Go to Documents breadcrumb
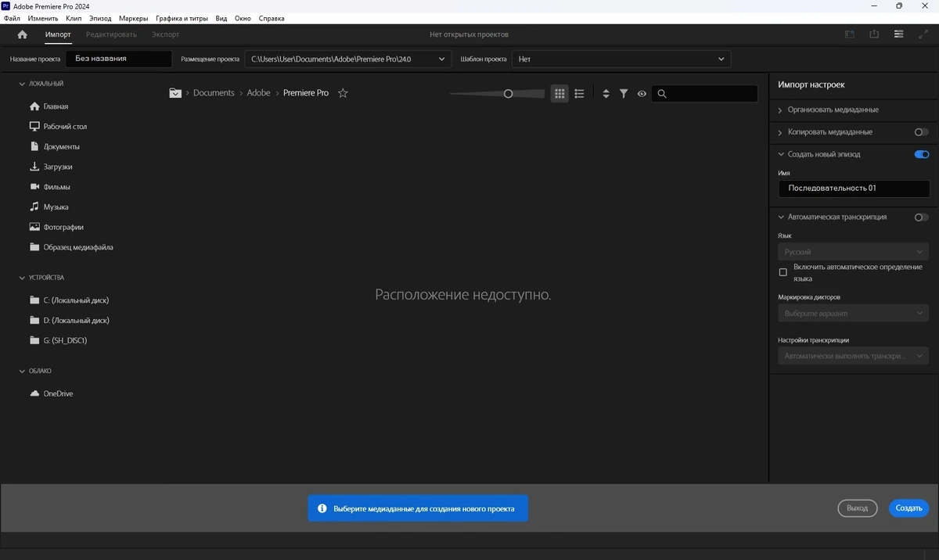 [x=214, y=93]
